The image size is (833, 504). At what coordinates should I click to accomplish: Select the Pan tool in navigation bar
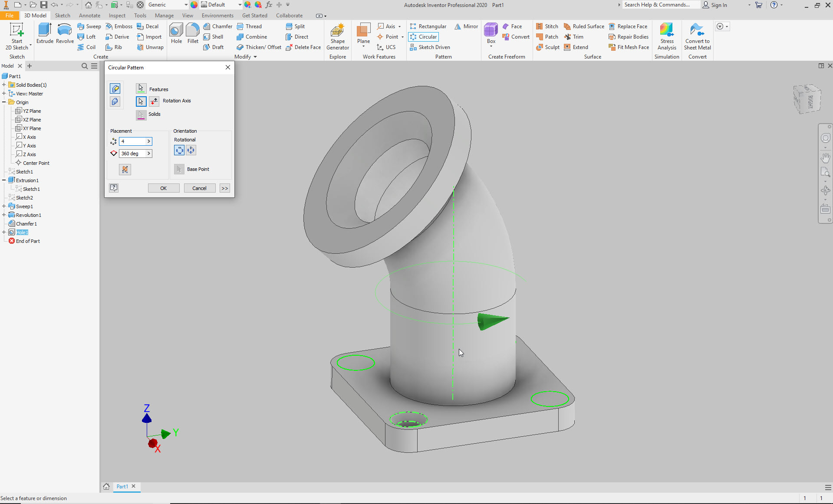[825, 157]
